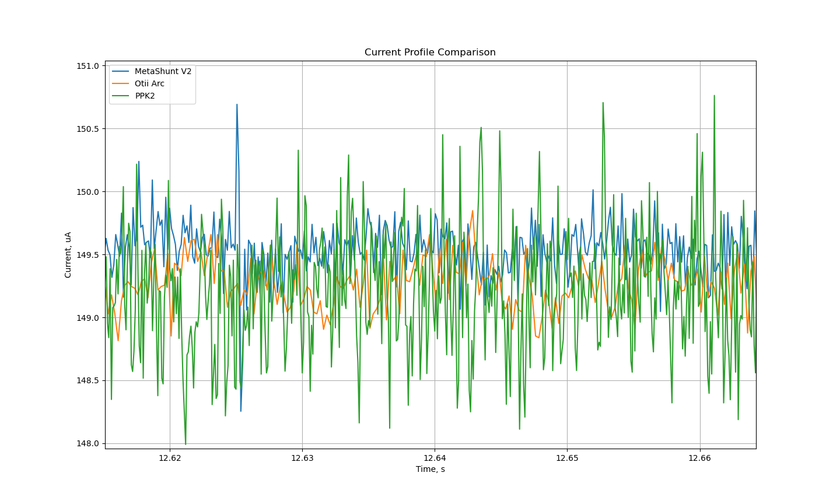
Task: Click the tallest blue MetaShunt spike peak
Action: [237, 105]
